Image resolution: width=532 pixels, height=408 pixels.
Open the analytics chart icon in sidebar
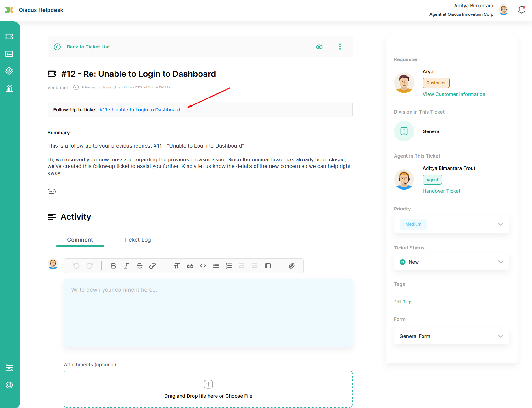click(x=9, y=88)
